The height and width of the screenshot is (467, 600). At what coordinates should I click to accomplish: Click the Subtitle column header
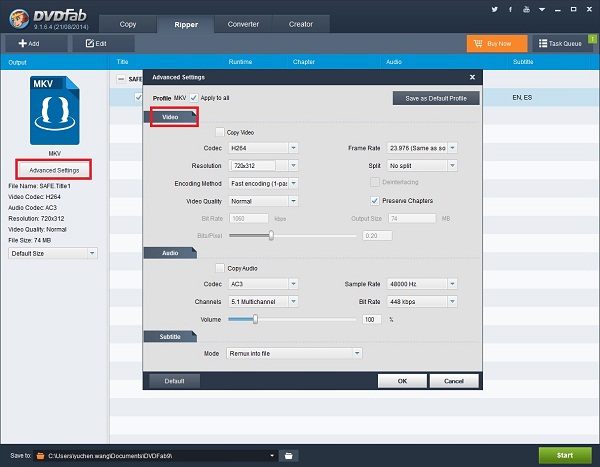pyautogui.click(x=523, y=62)
